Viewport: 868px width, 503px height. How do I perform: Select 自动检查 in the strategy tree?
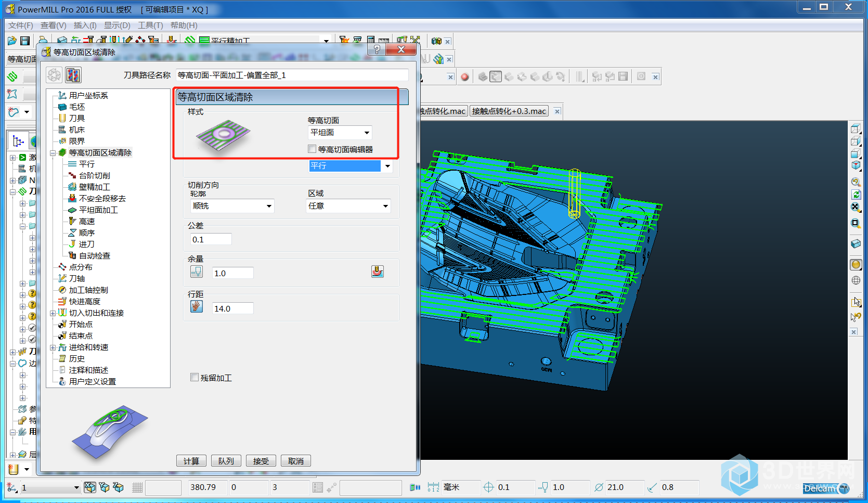click(94, 256)
